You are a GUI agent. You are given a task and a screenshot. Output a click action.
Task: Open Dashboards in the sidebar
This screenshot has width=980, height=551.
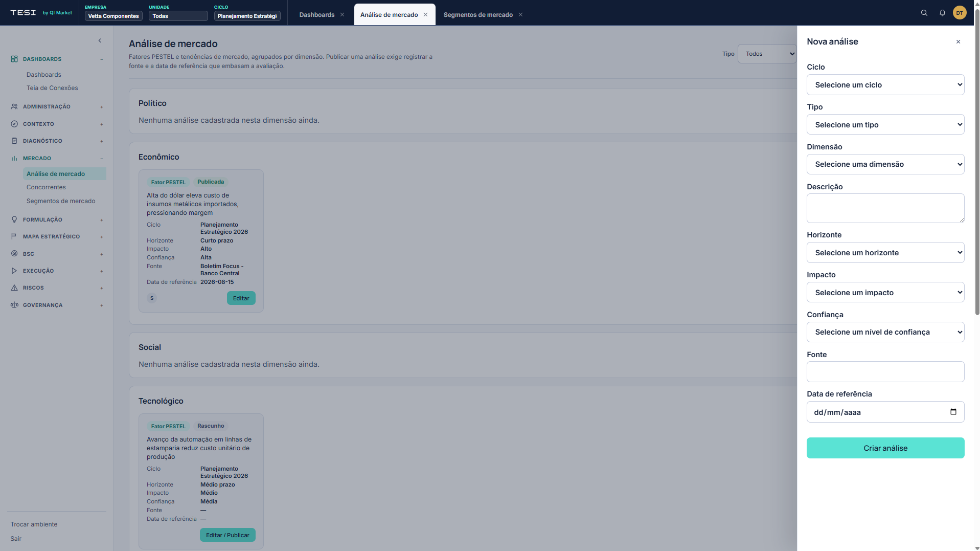tap(44, 75)
